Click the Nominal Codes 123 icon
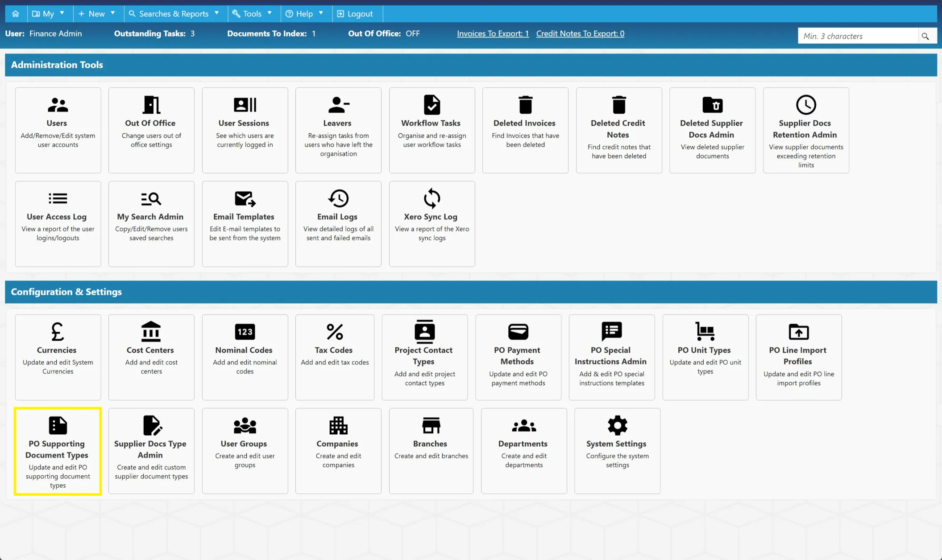Screen dimensions: 942x560 [x=245, y=332]
